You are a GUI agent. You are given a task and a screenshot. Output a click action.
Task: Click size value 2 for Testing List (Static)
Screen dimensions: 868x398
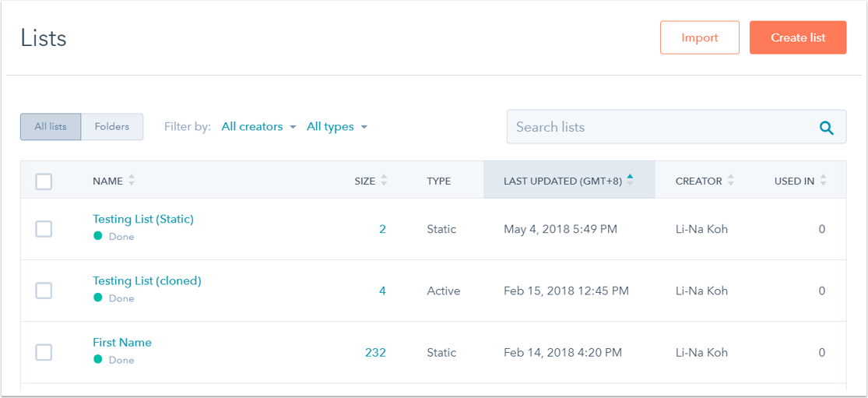(x=382, y=229)
